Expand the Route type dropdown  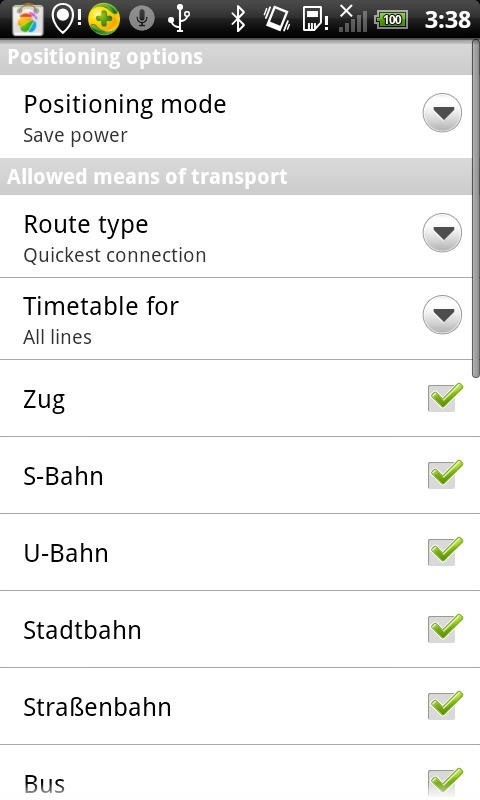pyautogui.click(x=442, y=233)
